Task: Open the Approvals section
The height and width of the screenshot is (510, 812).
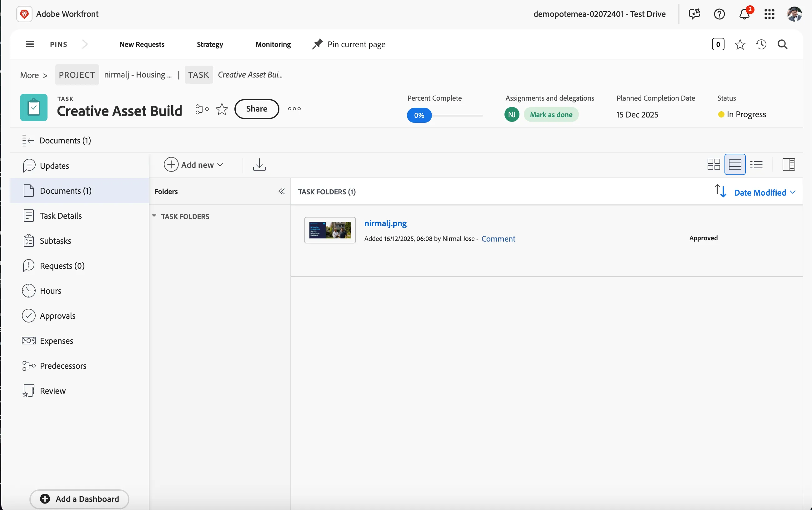Action: click(x=80, y=316)
